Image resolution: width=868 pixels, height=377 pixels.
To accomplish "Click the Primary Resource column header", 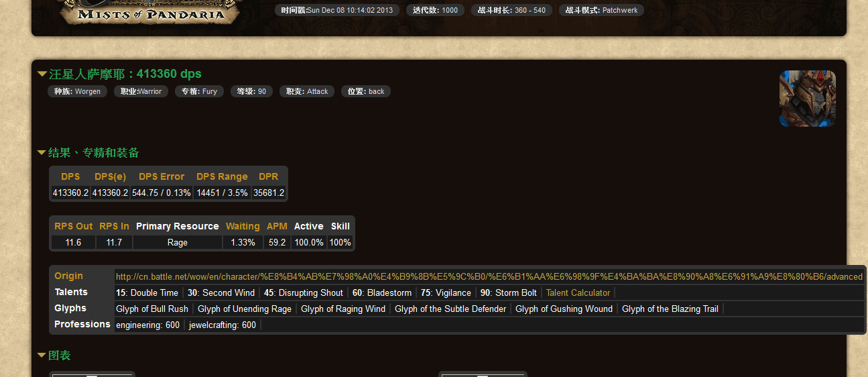I will (x=177, y=226).
